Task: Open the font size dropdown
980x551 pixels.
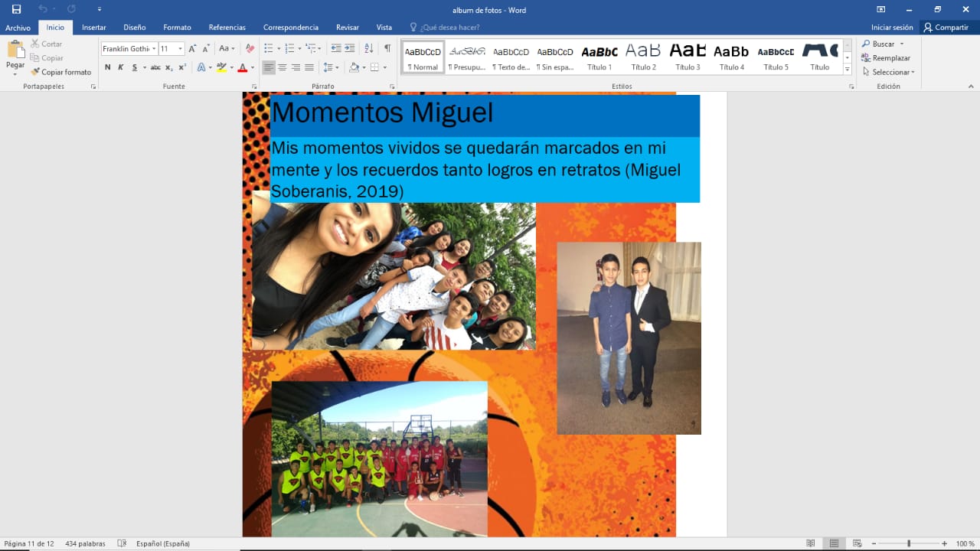Action: [181, 48]
